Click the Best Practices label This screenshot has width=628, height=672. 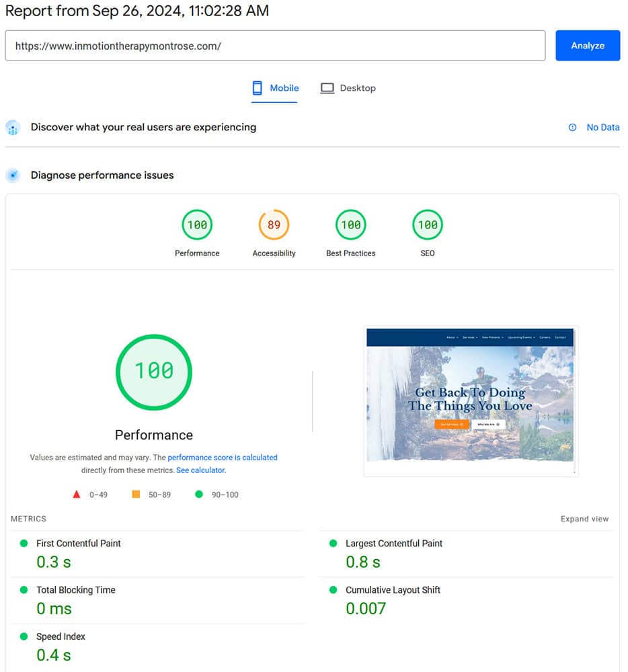point(351,253)
